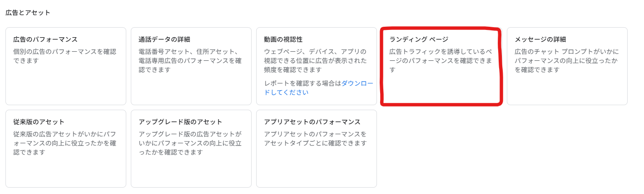The height and width of the screenshot is (194, 644).
Task: Click the viewability description under 動画の視認性
Action: coord(316,60)
